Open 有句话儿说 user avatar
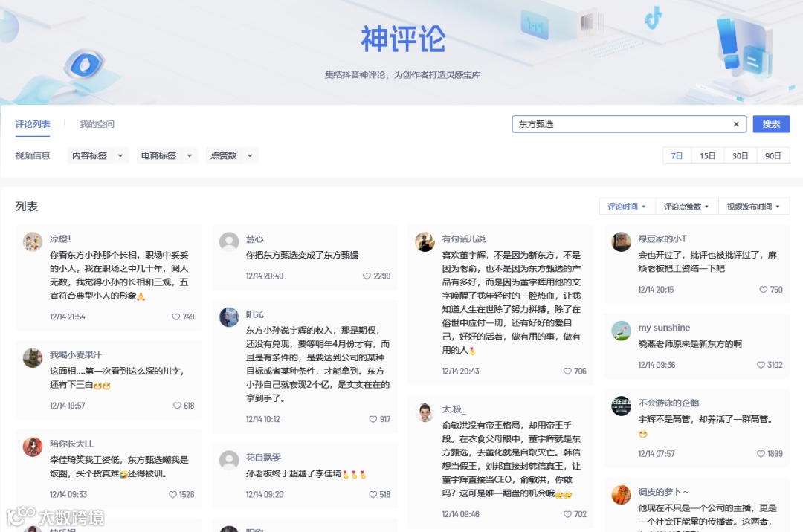The image size is (803, 532). pyautogui.click(x=425, y=241)
